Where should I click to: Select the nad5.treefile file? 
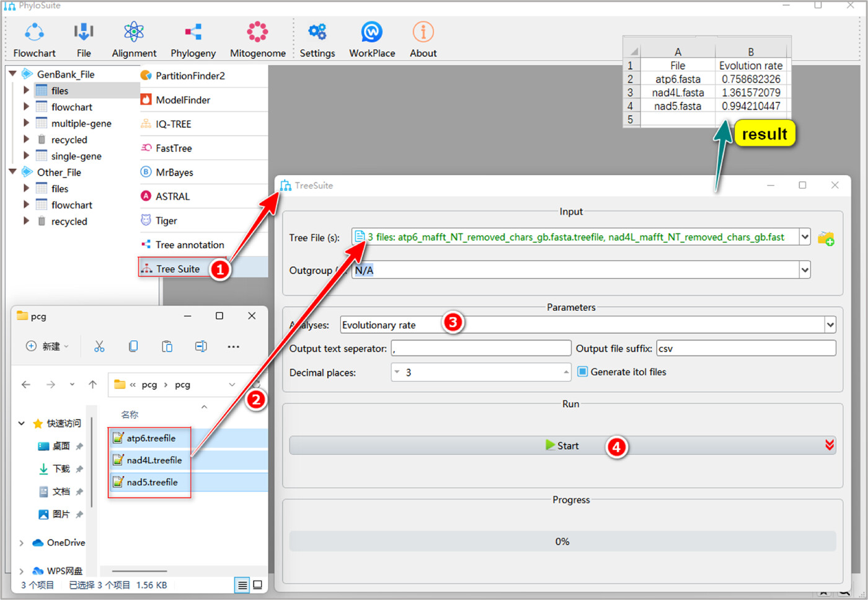tap(151, 482)
